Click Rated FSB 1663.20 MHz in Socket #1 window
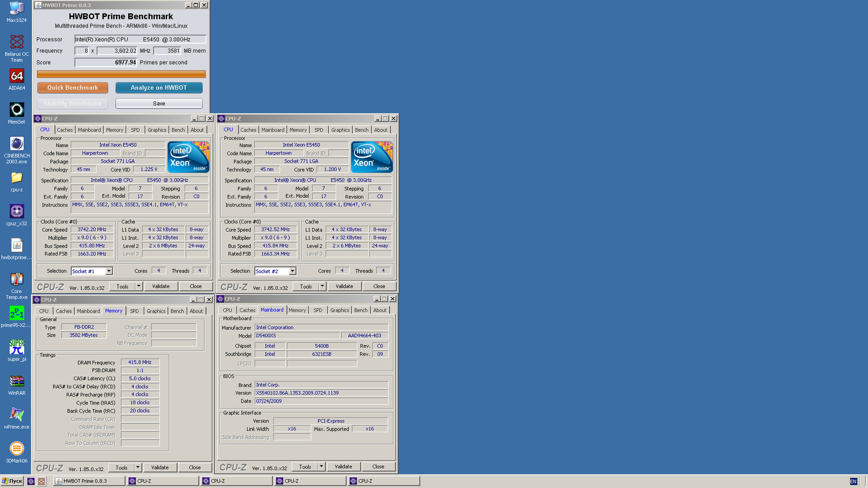868x488 pixels. point(92,254)
